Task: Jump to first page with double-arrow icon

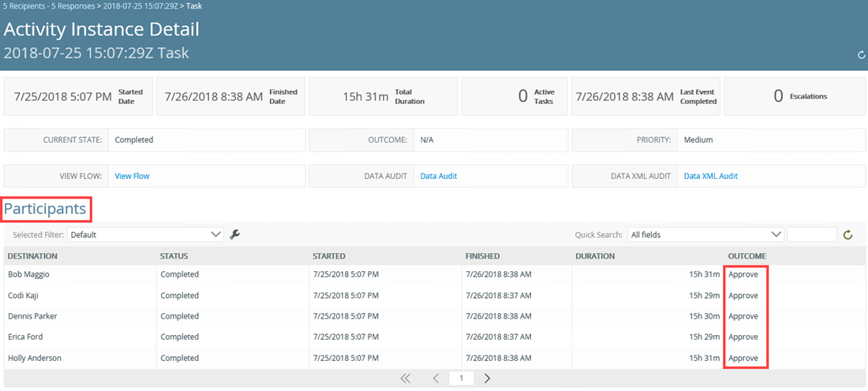Action: click(x=406, y=378)
